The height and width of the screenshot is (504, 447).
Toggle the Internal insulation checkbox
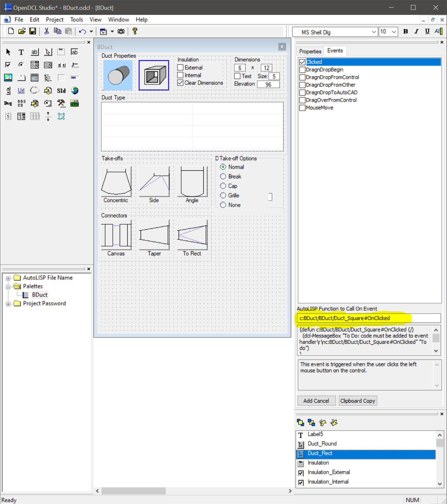(180, 75)
